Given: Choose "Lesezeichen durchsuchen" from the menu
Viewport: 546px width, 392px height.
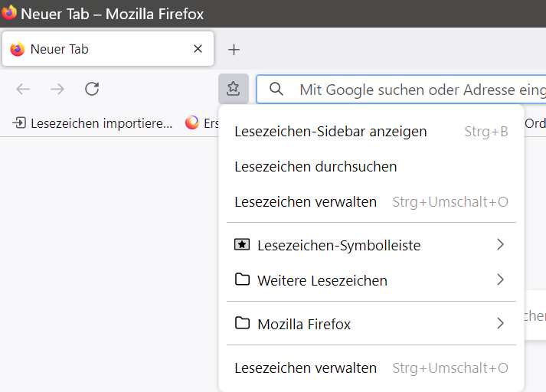Looking at the screenshot, I should pos(316,167).
